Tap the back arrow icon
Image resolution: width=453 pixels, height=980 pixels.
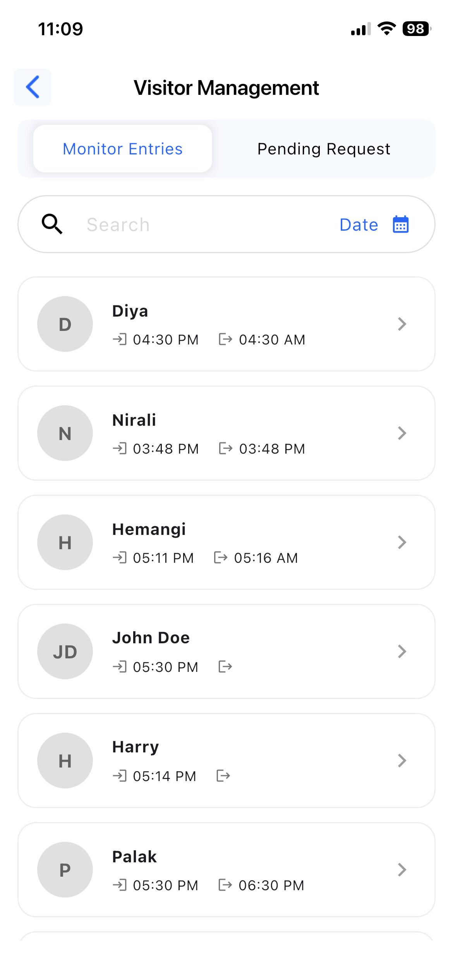click(33, 87)
